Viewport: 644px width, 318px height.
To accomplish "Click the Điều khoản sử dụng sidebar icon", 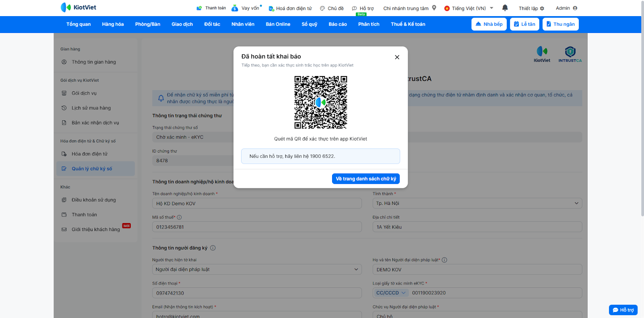I will pyautogui.click(x=64, y=200).
